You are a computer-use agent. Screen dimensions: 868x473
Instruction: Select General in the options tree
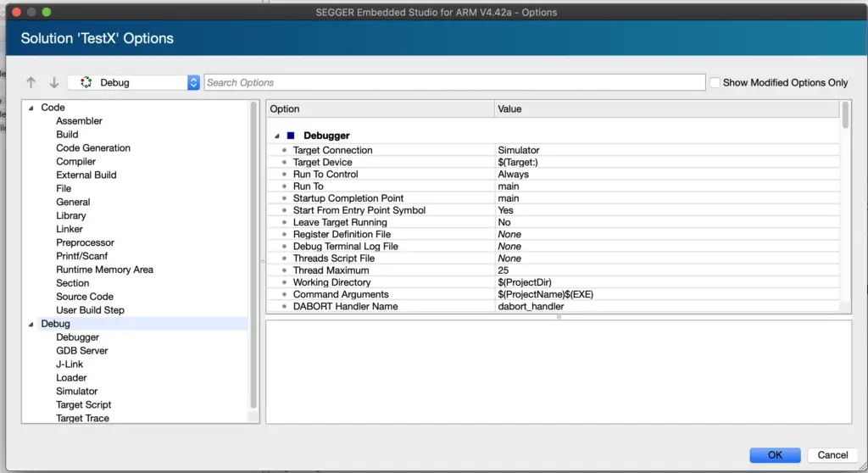[x=73, y=202]
